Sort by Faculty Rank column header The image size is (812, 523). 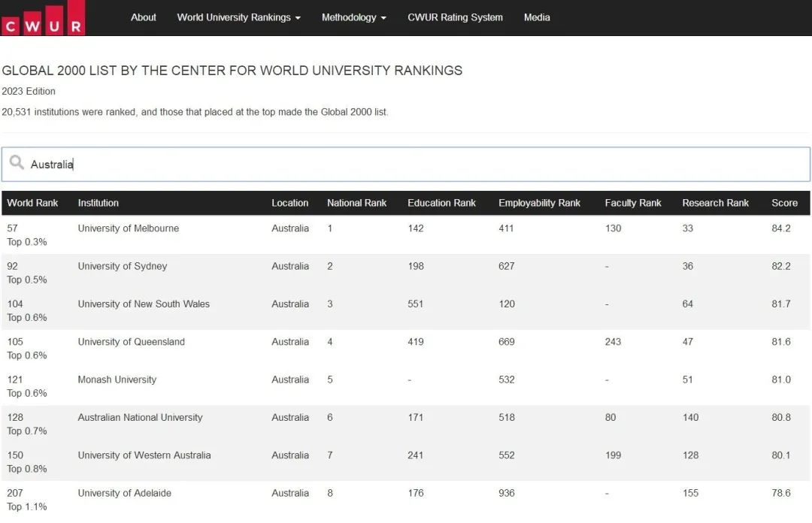coord(632,203)
